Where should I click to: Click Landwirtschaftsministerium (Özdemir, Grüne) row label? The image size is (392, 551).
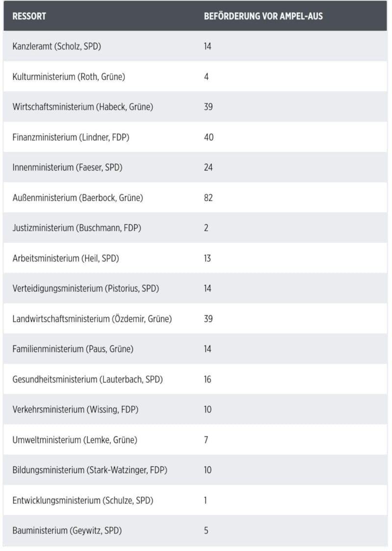coord(92,319)
